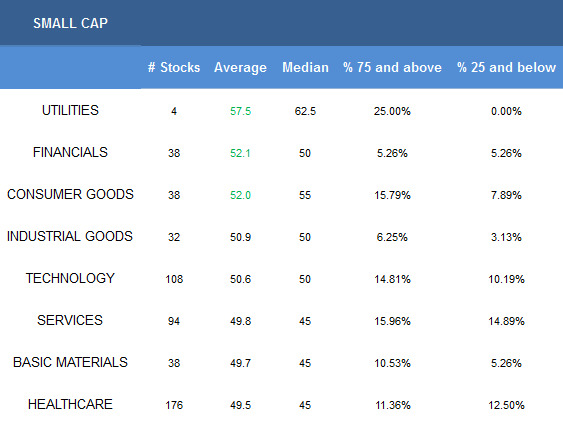Image resolution: width=563 pixels, height=443 pixels.
Task: Open the HEALTHCARE sector label
Action: tap(70, 404)
